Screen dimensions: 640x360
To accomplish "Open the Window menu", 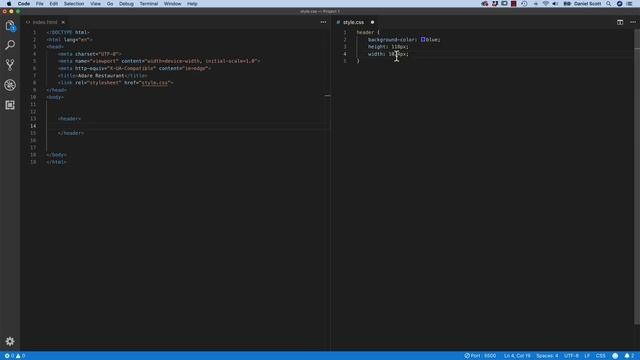I will tap(172, 4).
